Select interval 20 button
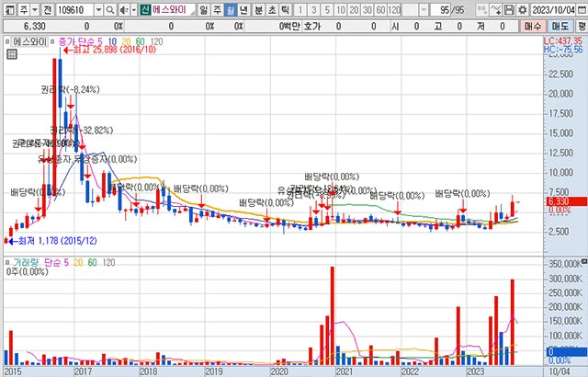Viewport: 588px width, 377px height. pos(354,10)
